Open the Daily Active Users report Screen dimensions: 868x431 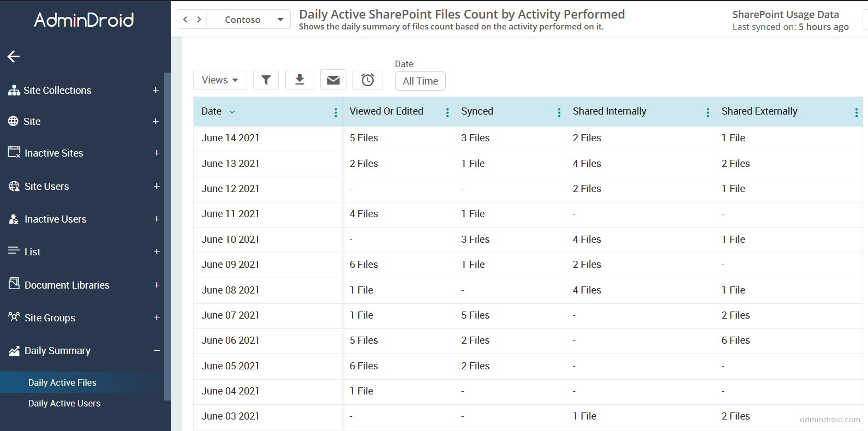(x=64, y=404)
